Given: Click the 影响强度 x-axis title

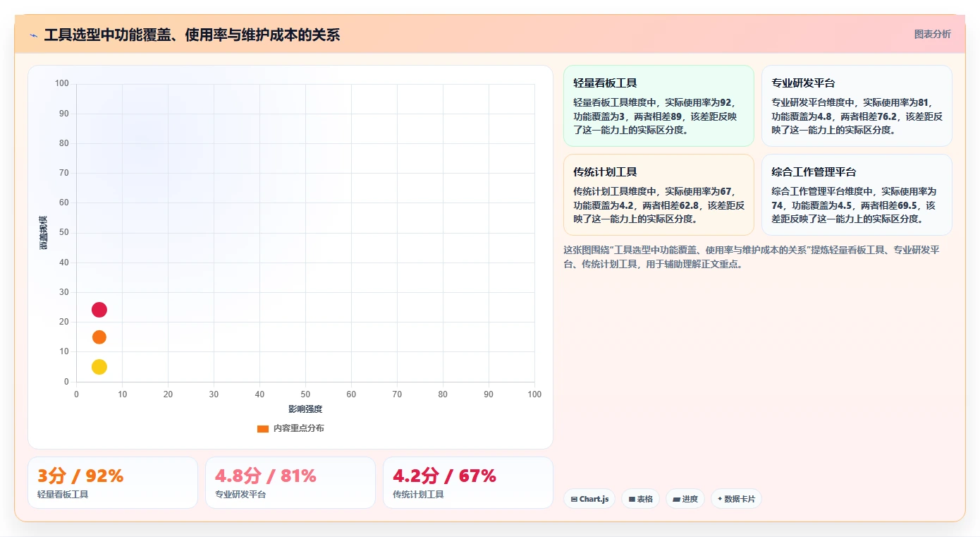Looking at the screenshot, I should (305, 409).
